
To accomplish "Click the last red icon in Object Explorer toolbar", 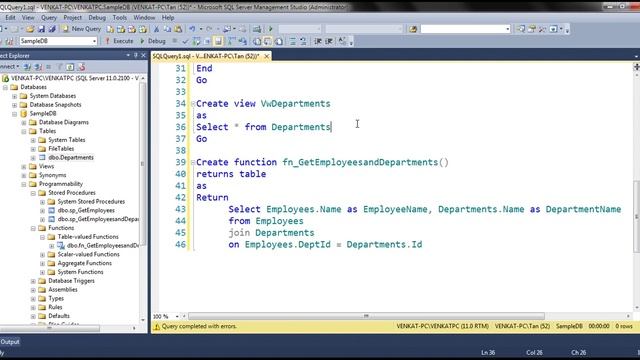I will pos(81,67).
